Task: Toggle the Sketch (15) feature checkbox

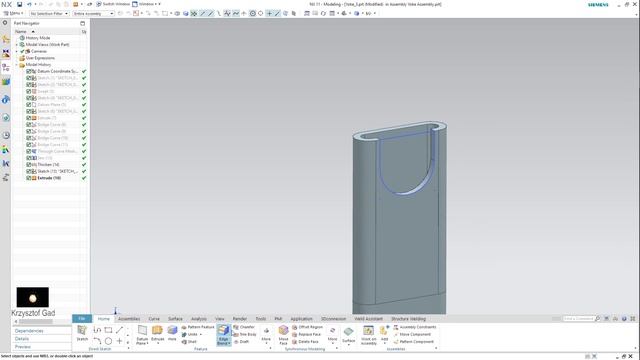Action: pyautogui.click(x=29, y=171)
